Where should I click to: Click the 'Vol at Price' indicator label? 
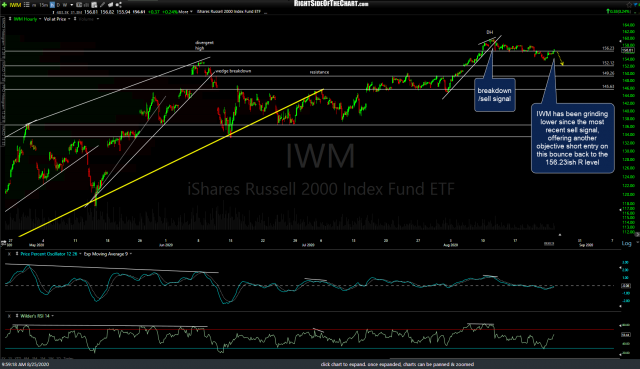55,19
